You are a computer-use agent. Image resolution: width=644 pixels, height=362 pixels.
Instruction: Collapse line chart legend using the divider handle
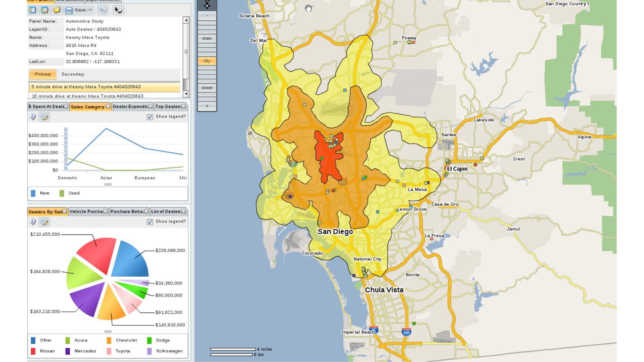[108, 184]
